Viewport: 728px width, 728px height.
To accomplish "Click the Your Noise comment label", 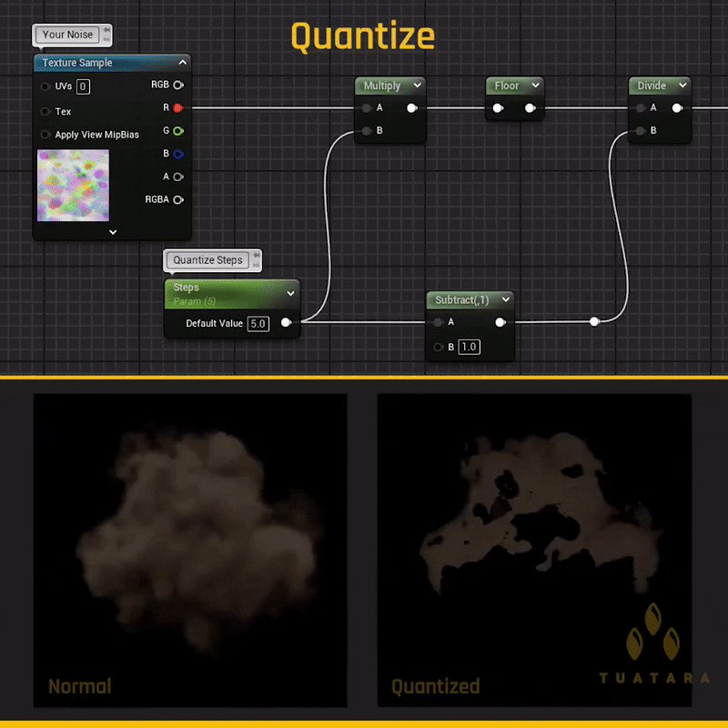I will click(x=67, y=35).
